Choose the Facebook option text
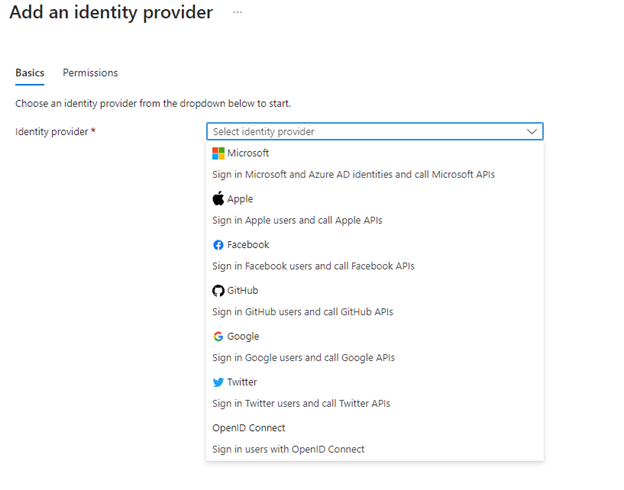Screen dimensions: 624x490 (x=248, y=245)
